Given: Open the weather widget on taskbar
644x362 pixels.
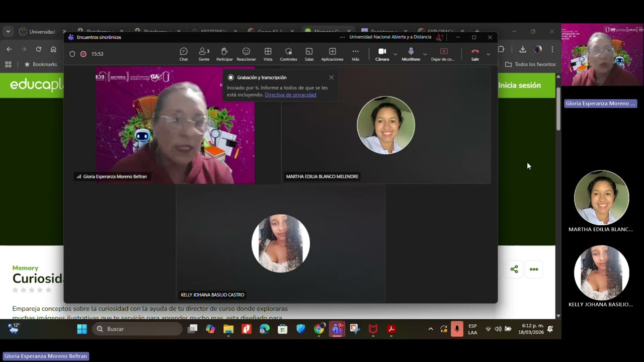Looking at the screenshot, I should coord(14,328).
